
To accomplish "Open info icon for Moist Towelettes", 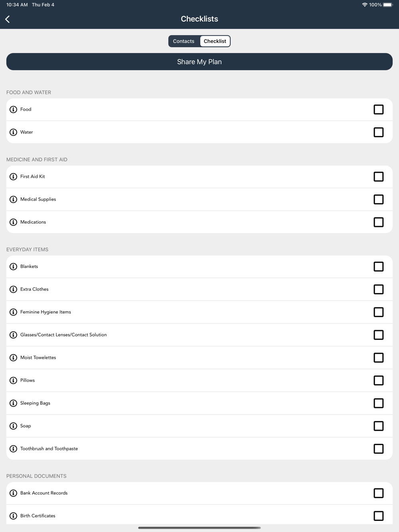I will click(x=13, y=357).
